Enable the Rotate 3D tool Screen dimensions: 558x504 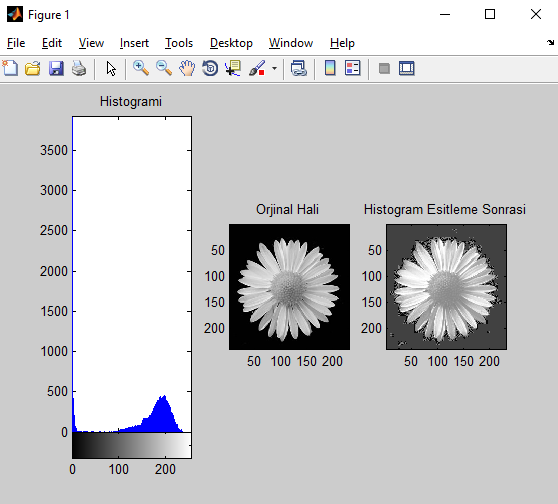click(210, 68)
